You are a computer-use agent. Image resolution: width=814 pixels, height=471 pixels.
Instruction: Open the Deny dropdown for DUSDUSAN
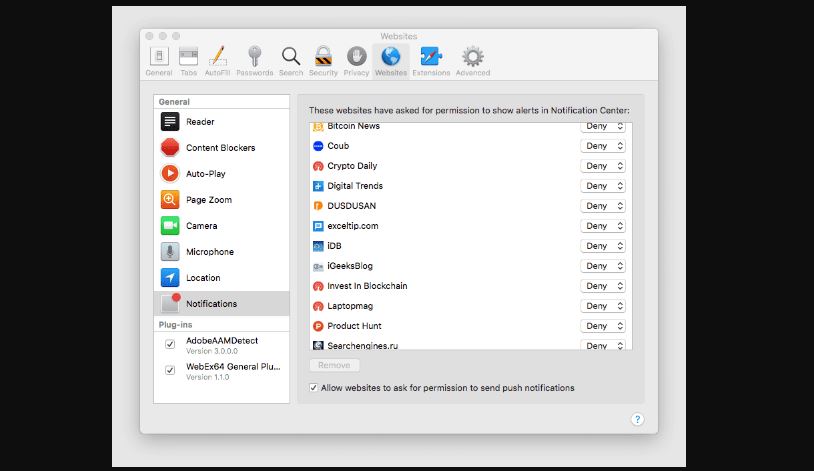coord(603,206)
